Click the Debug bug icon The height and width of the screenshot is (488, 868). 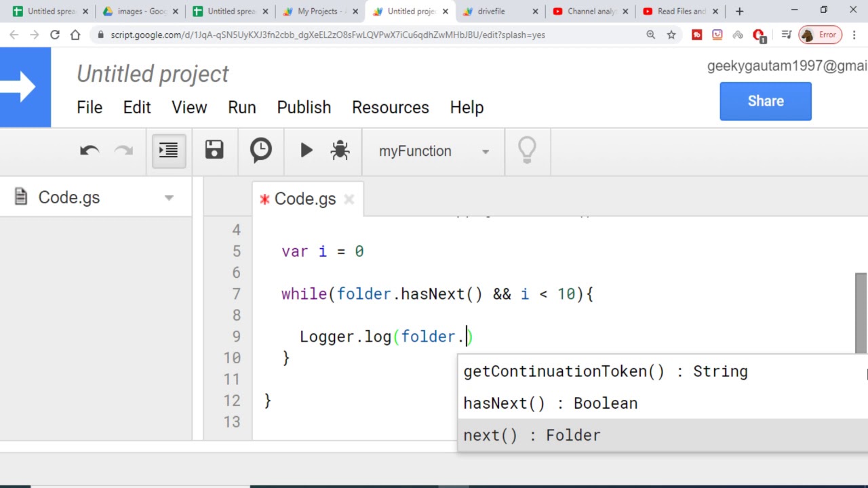(x=340, y=150)
